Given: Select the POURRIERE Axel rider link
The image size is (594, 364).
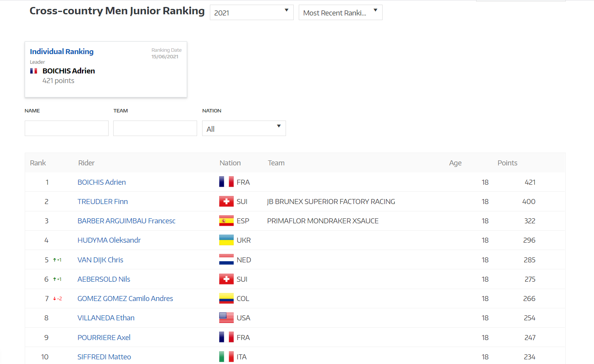Looking at the screenshot, I should (x=104, y=337).
